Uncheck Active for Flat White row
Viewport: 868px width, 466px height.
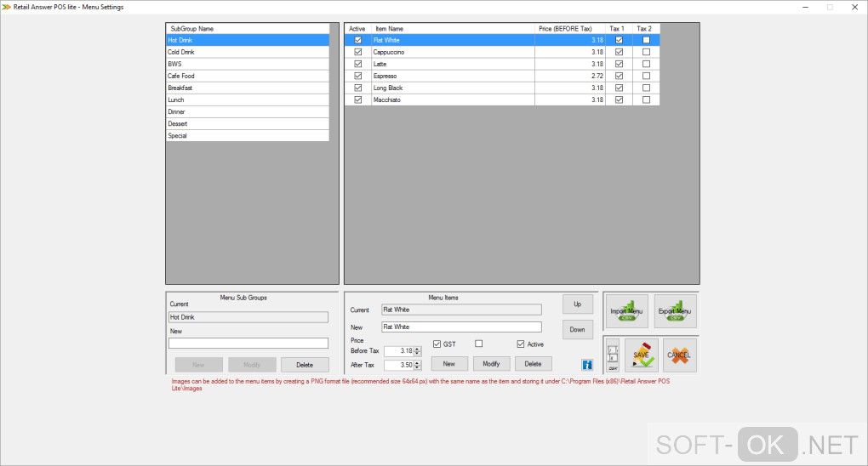[358, 40]
